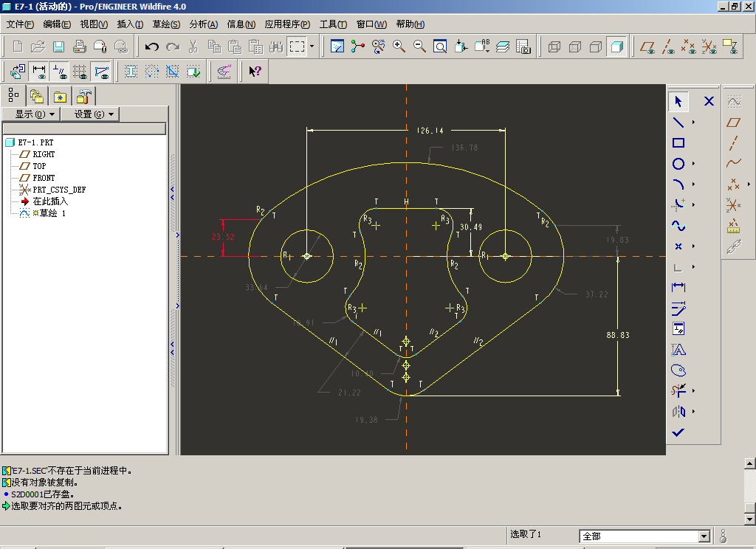Toggle sketcher grid display

point(80,72)
